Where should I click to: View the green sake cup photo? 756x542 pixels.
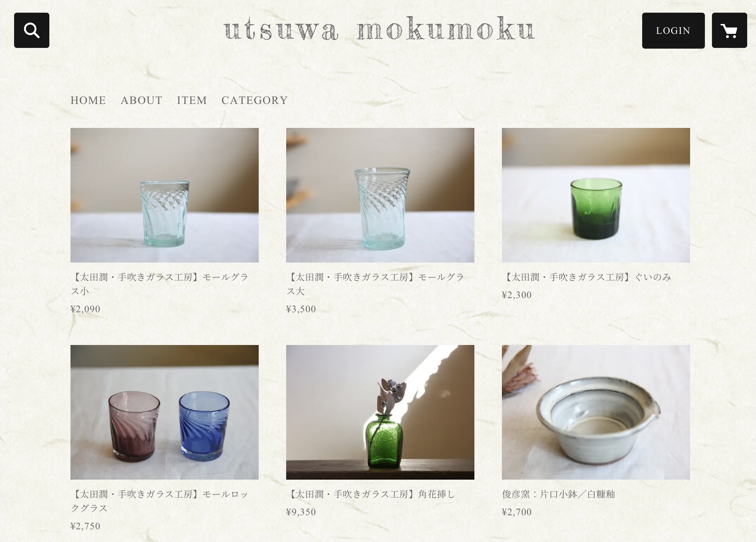pyautogui.click(x=596, y=195)
